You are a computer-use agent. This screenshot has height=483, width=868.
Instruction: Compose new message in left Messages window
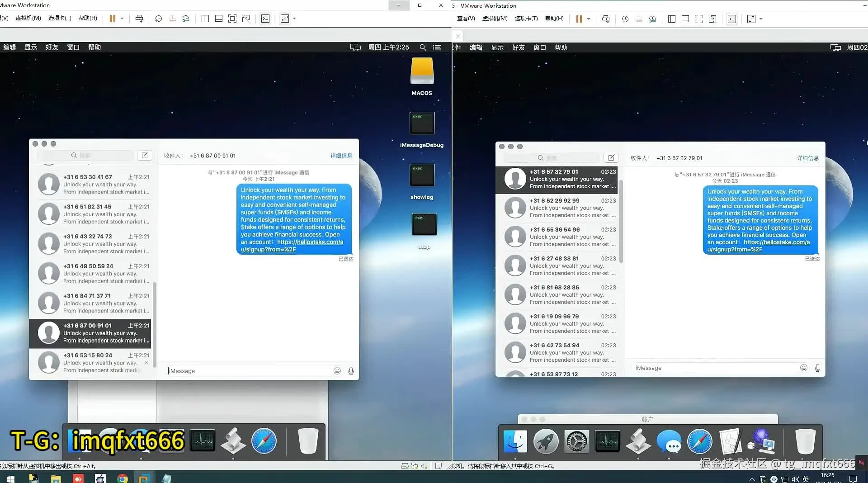point(145,155)
